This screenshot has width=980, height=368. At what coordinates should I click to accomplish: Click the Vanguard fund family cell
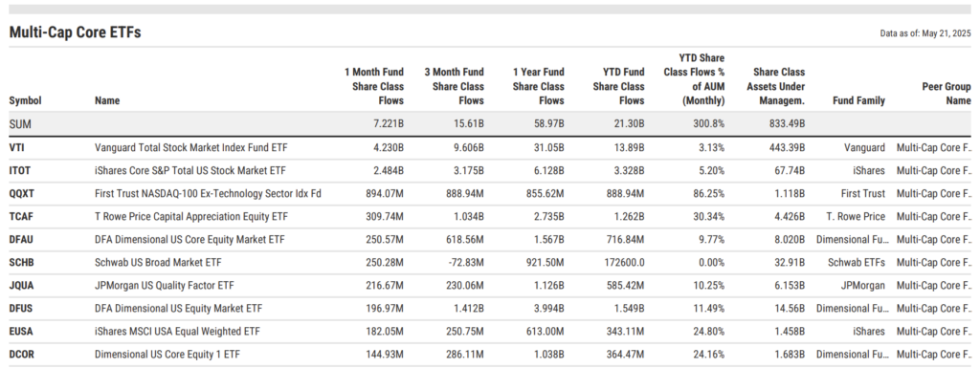(x=864, y=148)
